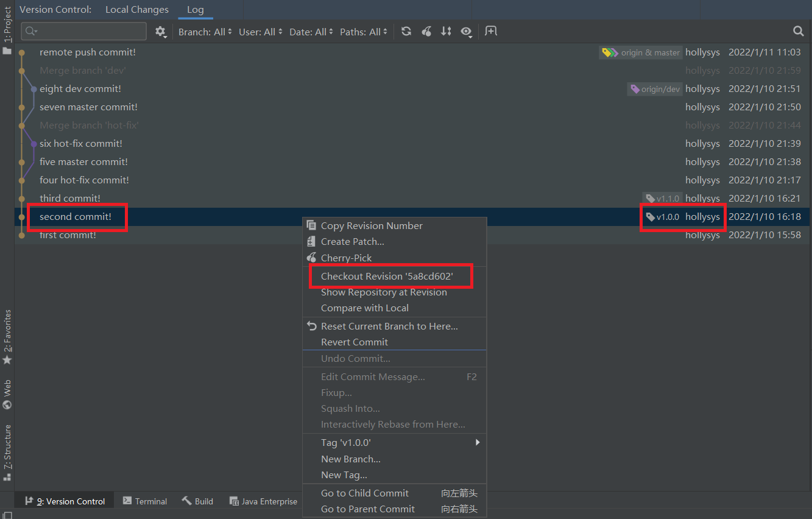This screenshot has height=519, width=812.
Task: Focus the commit log search field
Action: (84, 31)
